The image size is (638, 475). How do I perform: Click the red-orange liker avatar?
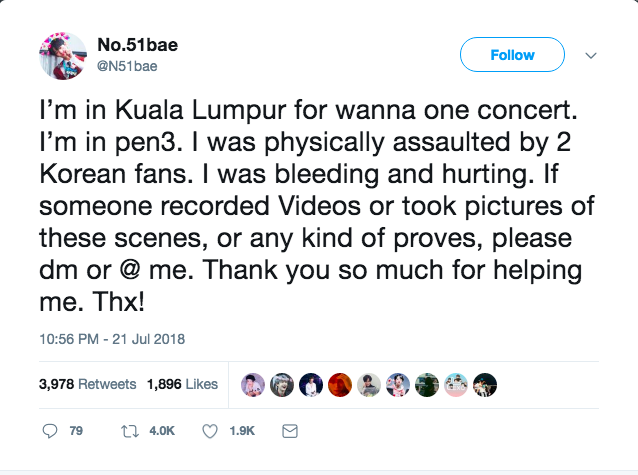coord(341,384)
